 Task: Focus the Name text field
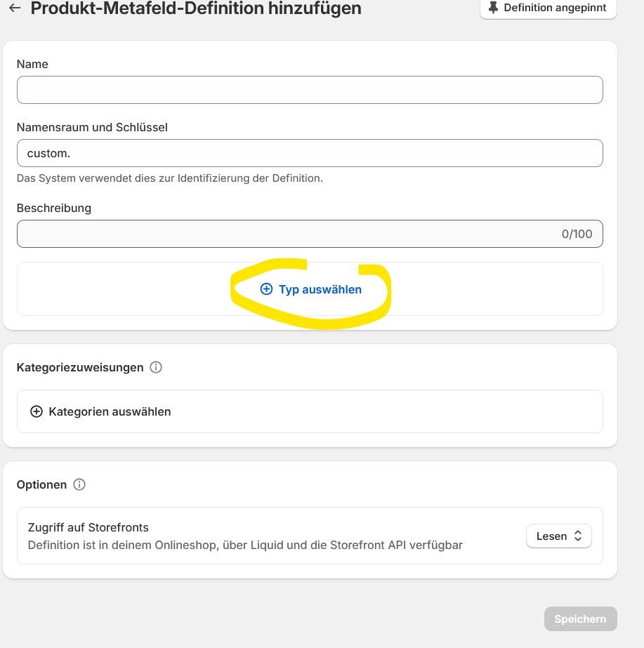[310, 90]
